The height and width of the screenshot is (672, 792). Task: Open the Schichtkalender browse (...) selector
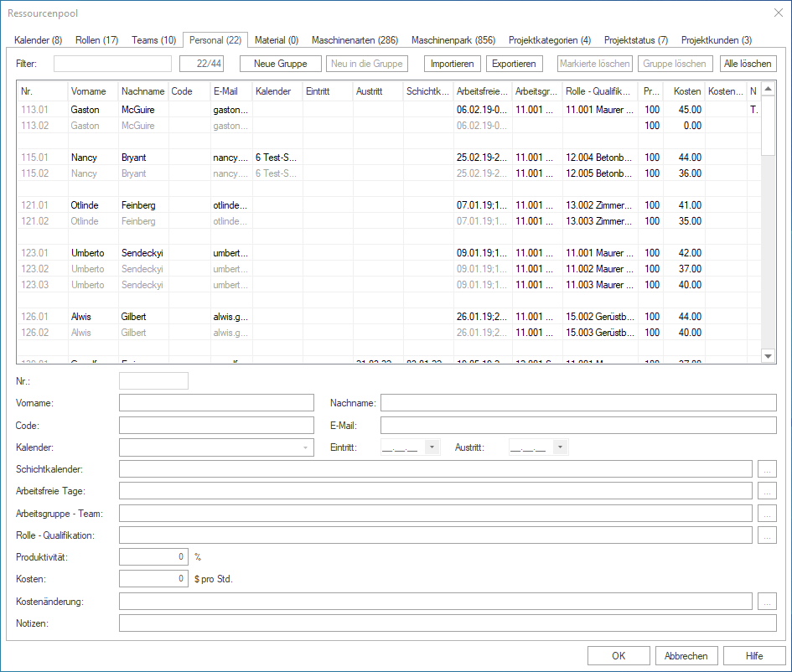tap(768, 468)
